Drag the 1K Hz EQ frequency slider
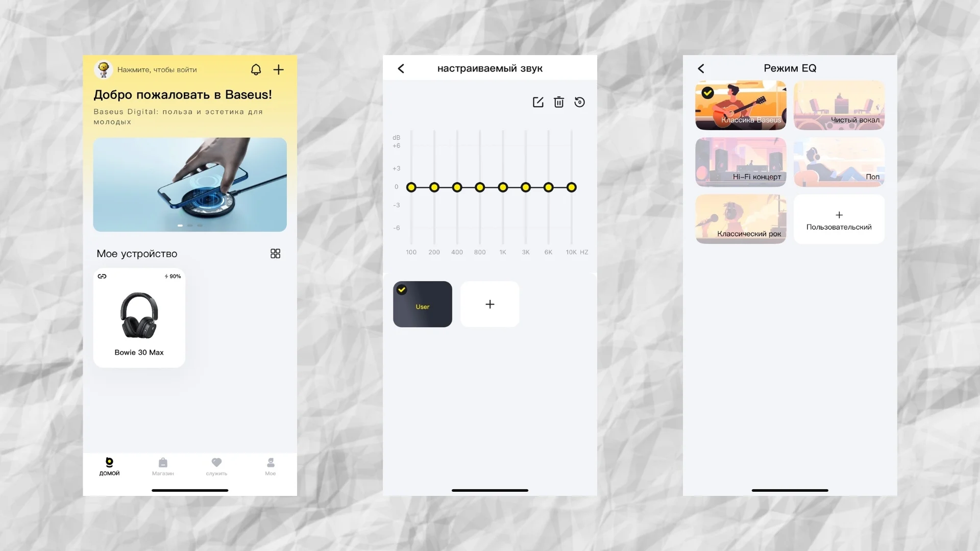 [x=503, y=187]
